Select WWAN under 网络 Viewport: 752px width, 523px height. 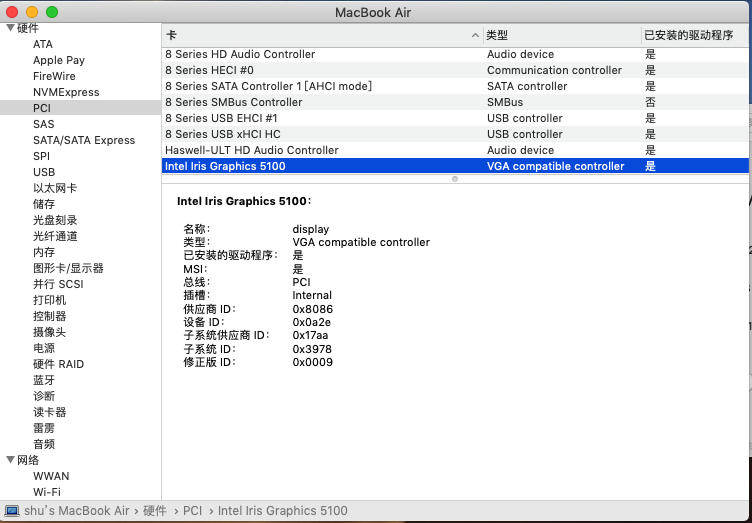pyautogui.click(x=51, y=476)
